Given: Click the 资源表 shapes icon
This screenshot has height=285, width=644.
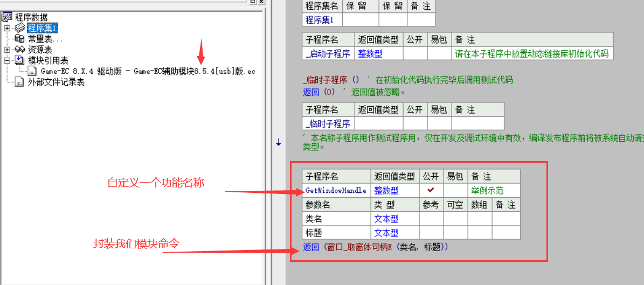Looking at the screenshot, I should [x=20, y=50].
